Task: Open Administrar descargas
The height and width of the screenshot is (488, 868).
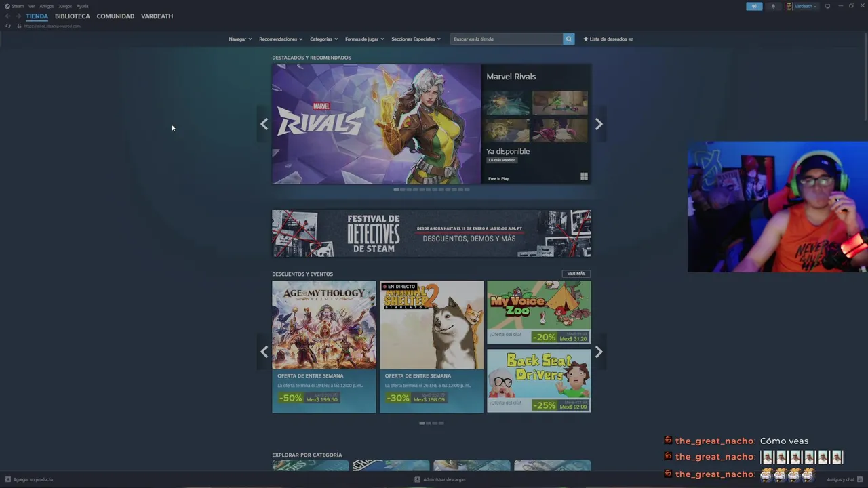Action: [440, 479]
